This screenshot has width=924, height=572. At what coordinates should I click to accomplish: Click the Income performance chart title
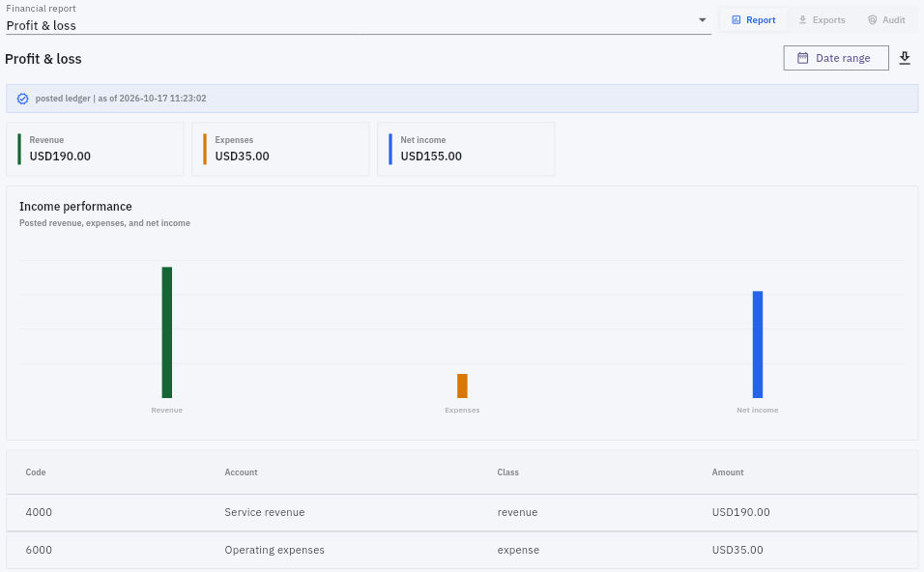75,206
